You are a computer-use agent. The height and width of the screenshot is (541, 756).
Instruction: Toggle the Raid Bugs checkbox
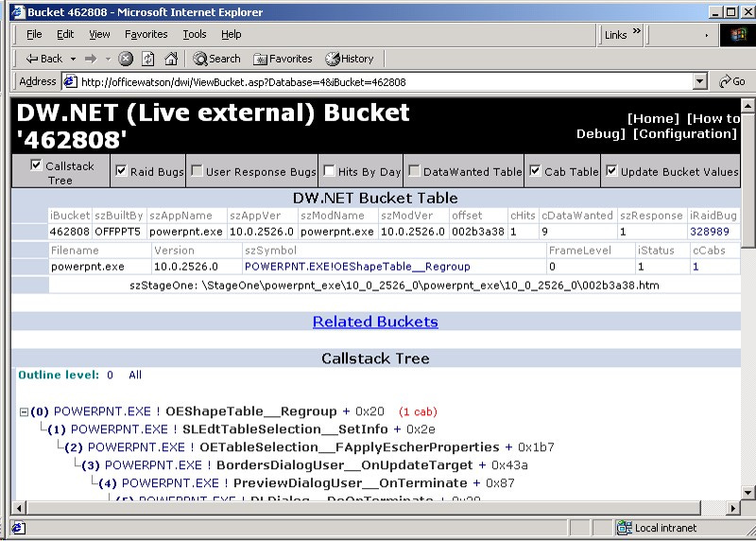[121, 170]
